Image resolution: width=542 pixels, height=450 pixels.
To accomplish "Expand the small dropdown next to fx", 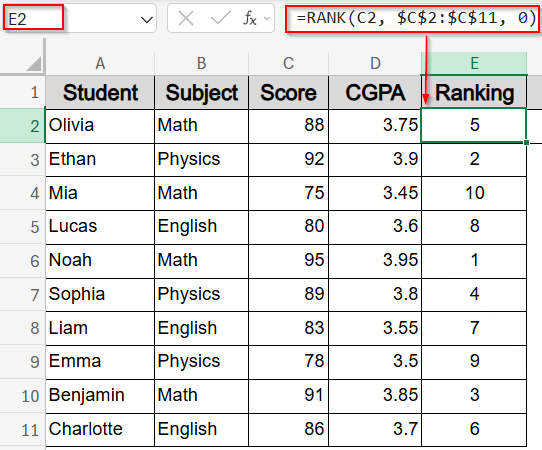I will coord(267,18).
